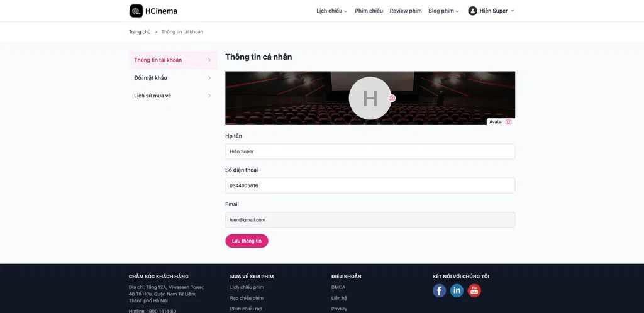644x313 pixels.
Task: Click the HCinema logo icon
Action: click(136, 11)
